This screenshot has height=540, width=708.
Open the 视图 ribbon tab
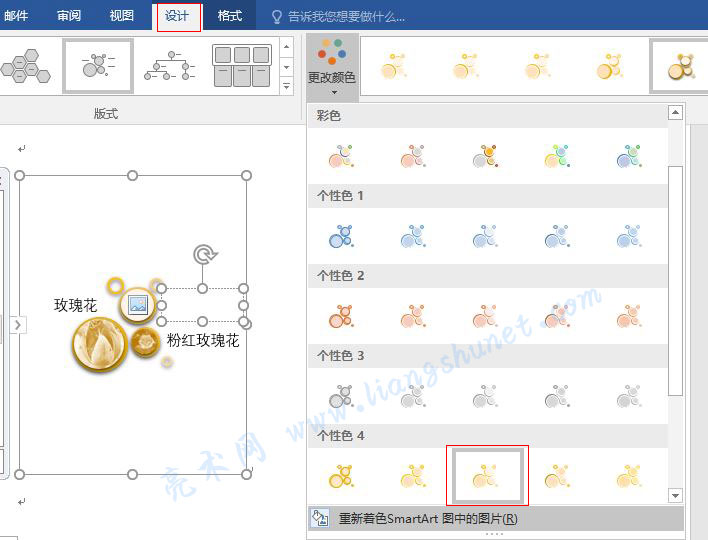121,16
